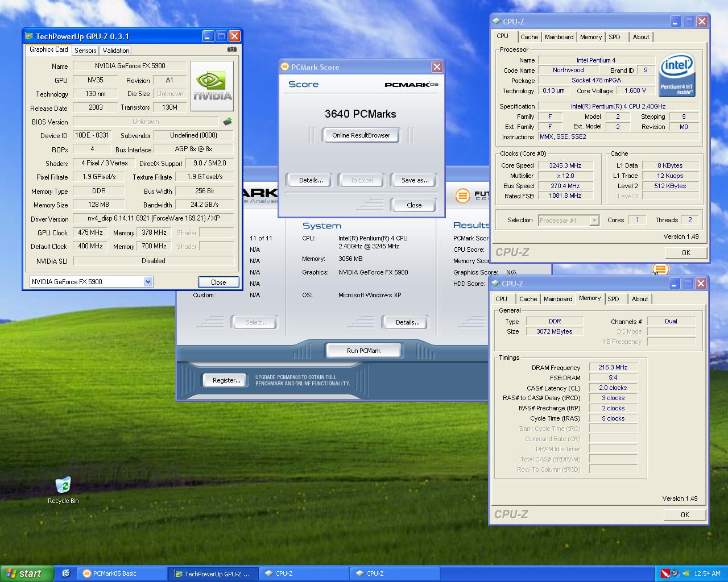Open the Mainboard tab in top CPU-Z
Viewport: 728px width, 582px height.
(x=559, y=37)
